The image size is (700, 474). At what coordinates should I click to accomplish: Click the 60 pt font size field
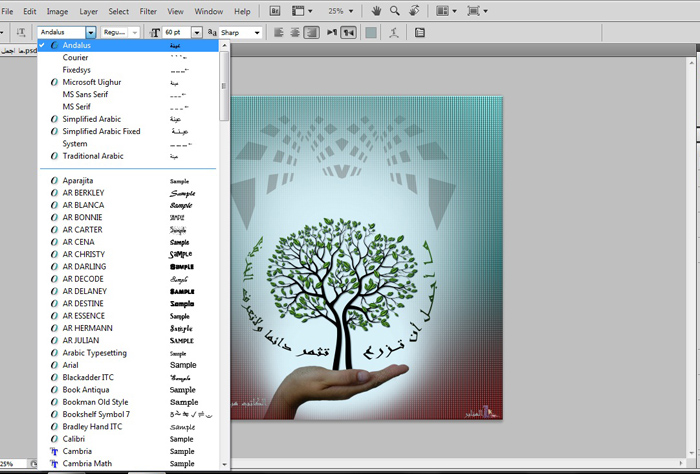[177, 32]
